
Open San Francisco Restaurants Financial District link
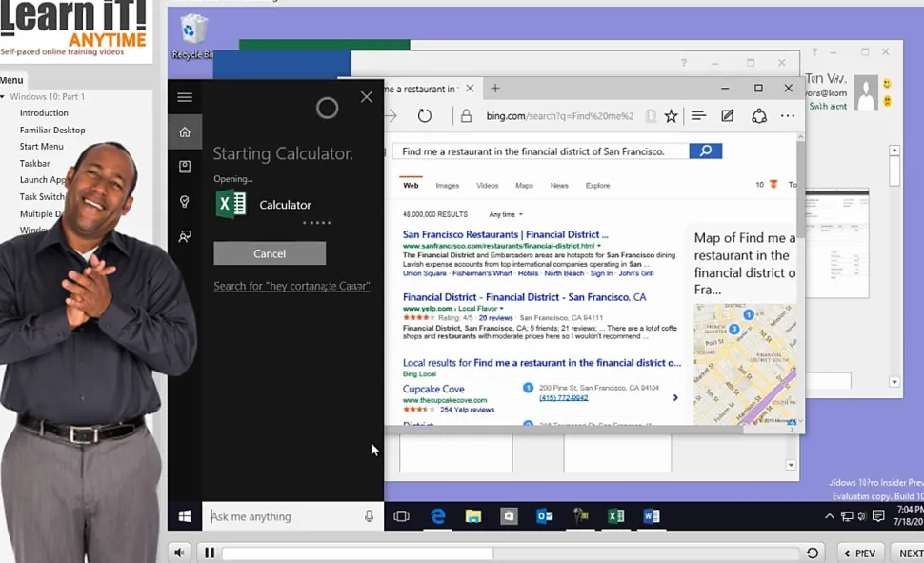point(505,234)
